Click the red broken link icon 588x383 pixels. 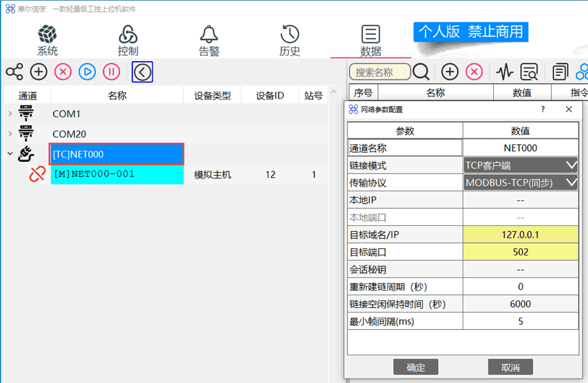38,174
